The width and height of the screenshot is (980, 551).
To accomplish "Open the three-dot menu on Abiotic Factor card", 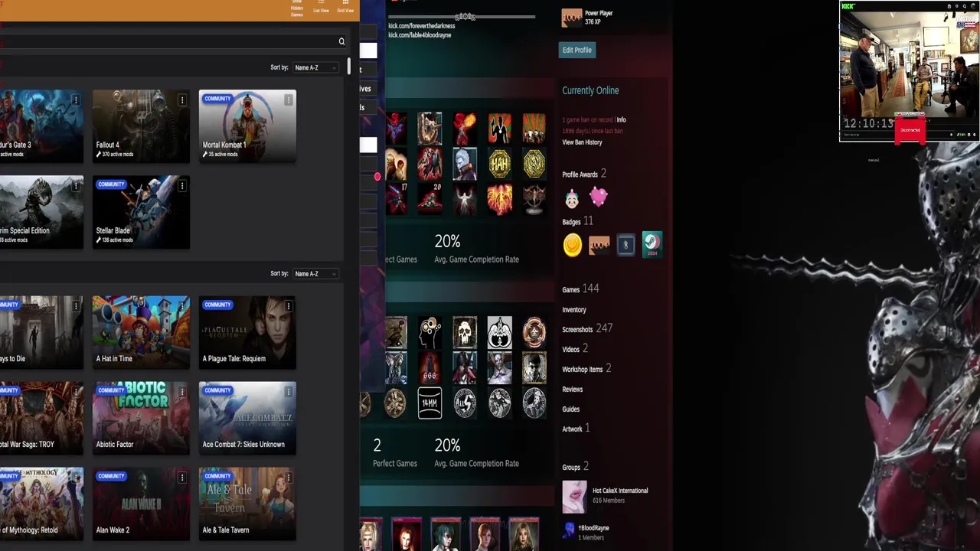I will (x=181, y=392).
